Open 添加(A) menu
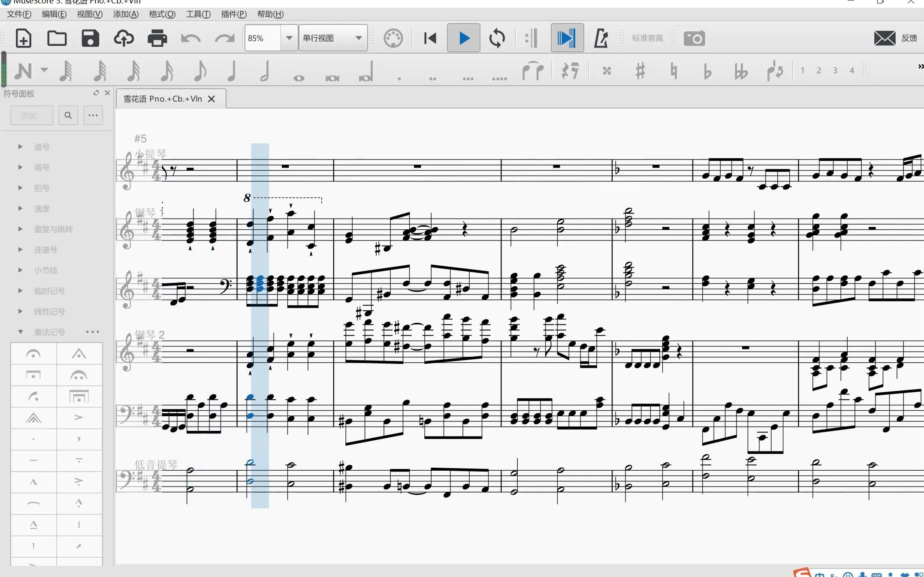 (126, 14)
